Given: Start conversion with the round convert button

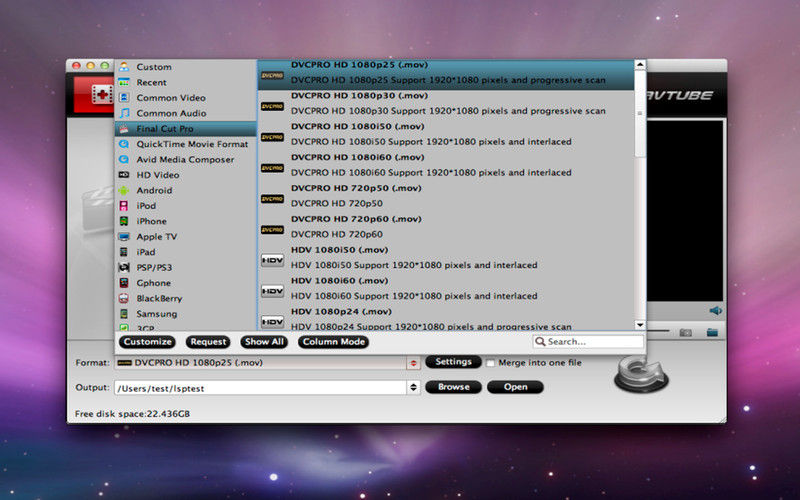Looking at the screenshot, I should tap(641, 373).
